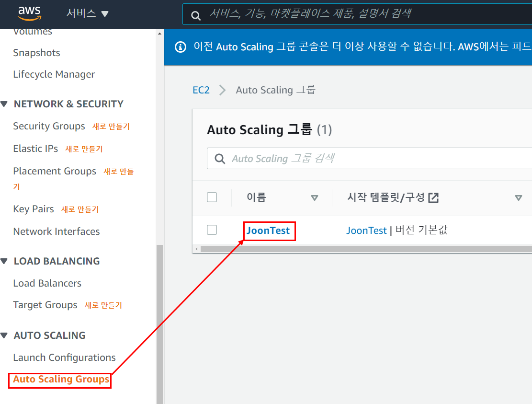Open the AWS home logo
The image size is (532, 404).
click(x=30, y=13)
